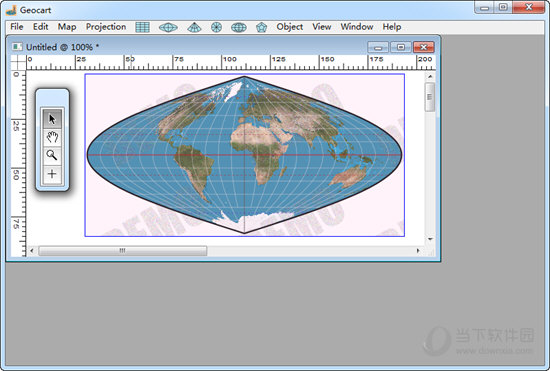Click the ruler origin corner box
The width and height of the screenshot is (550, 371).
[x=19, y=62]
